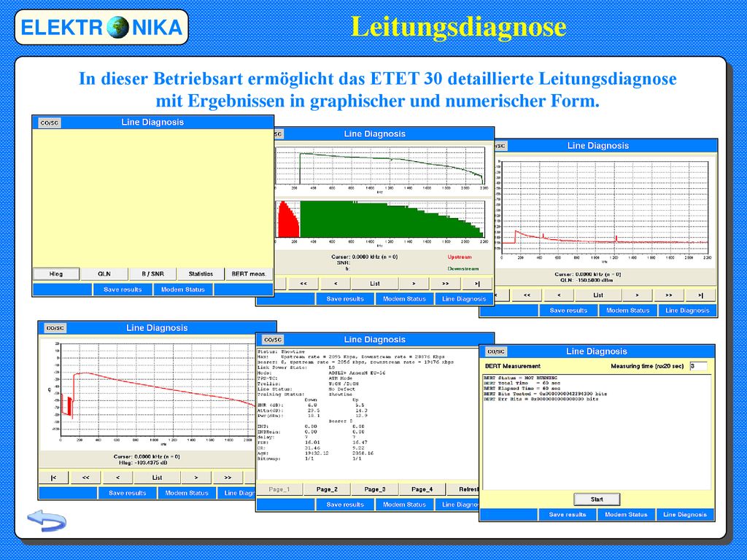The width and height of the screenshot is (747, 560).
Task: Step cursor left (<) in Hlog window
Action: coord(117,478)
